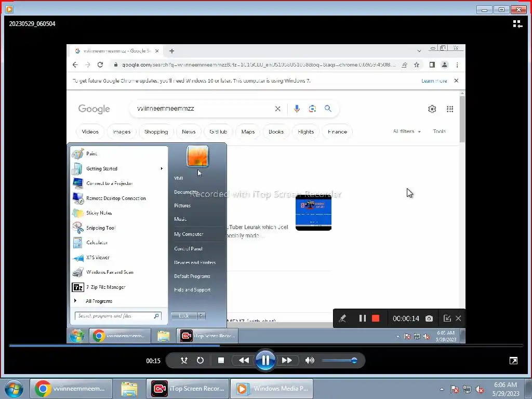The image size is (532, 399).
Task: Skip to the next item
Action: (287, 361)
